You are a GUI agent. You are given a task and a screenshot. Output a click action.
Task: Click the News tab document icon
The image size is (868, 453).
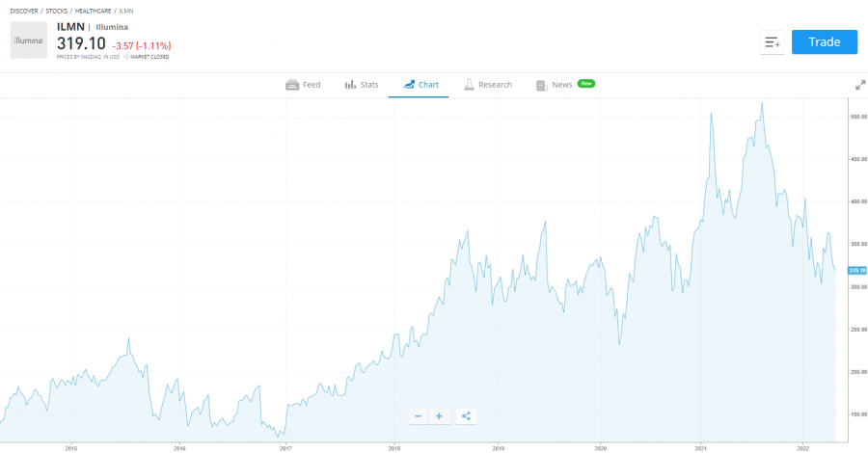coord(541,85)
